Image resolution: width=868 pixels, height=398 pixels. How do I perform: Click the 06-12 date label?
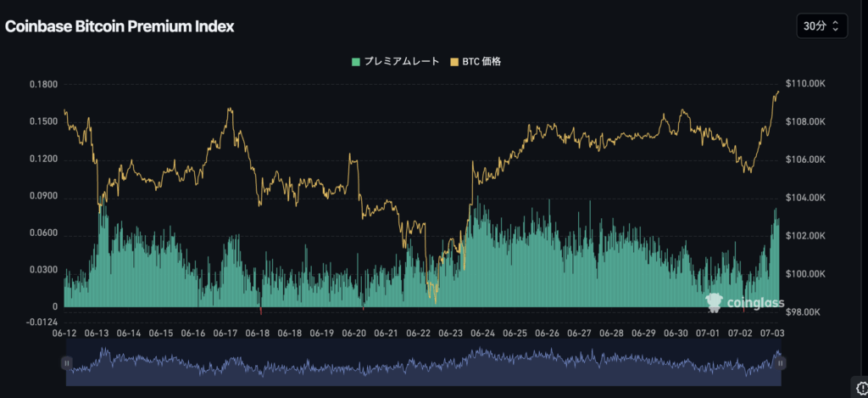tap(64, 334)
